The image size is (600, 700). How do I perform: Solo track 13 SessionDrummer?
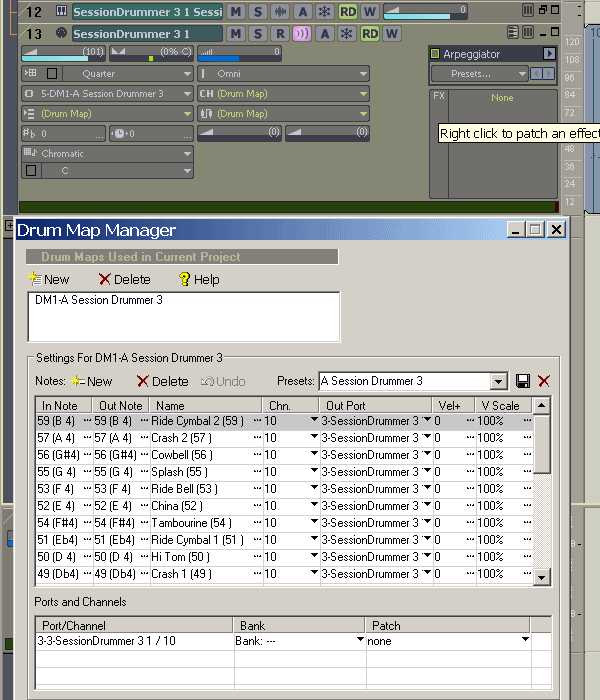click(x=257, y=34)
